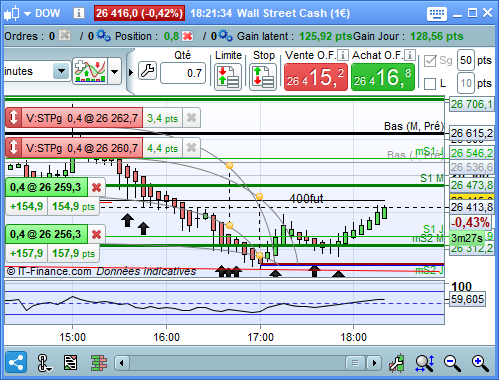Click the 50 pts stop distance field
This screenshot has height=380, width=499.
[466, 60]
